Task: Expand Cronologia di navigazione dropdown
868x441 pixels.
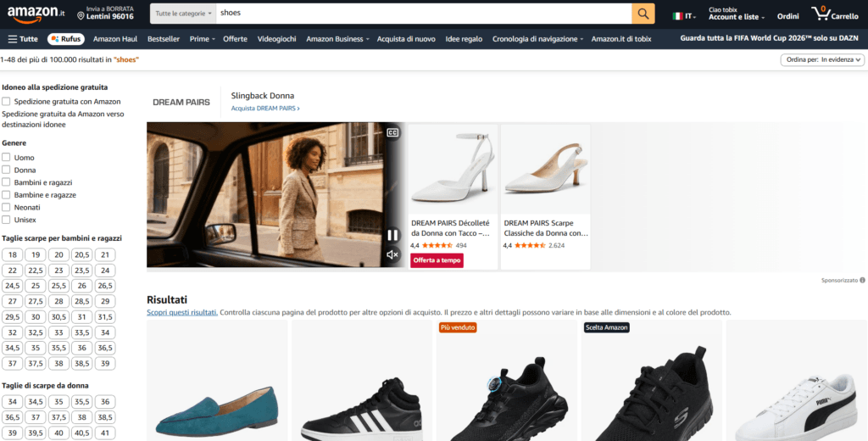Action: coord(538,39)
